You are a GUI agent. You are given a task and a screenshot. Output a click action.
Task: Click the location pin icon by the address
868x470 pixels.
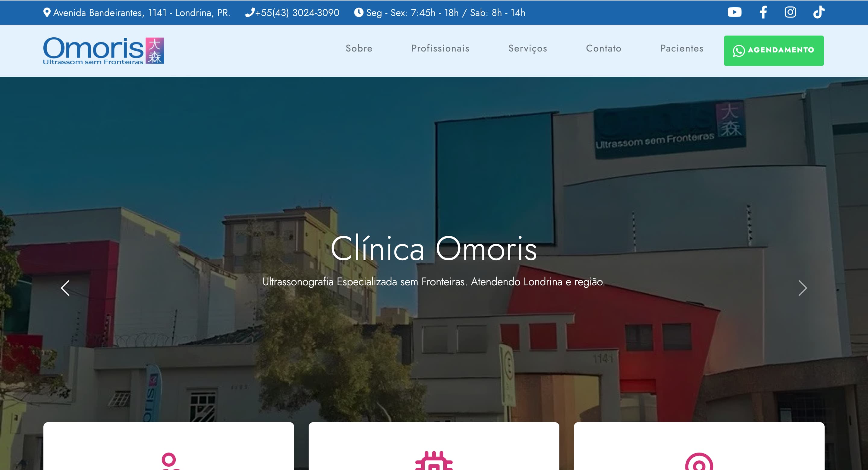coord(47,12)
